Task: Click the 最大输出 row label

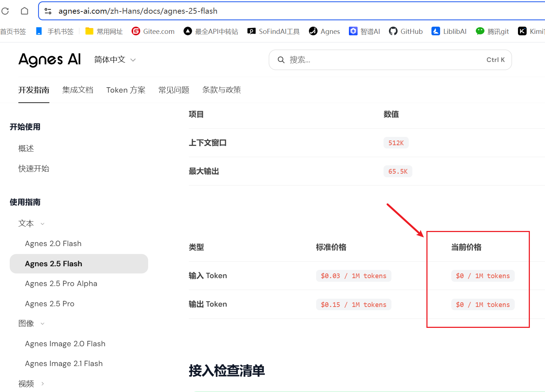Action: (x=204, y=171)
